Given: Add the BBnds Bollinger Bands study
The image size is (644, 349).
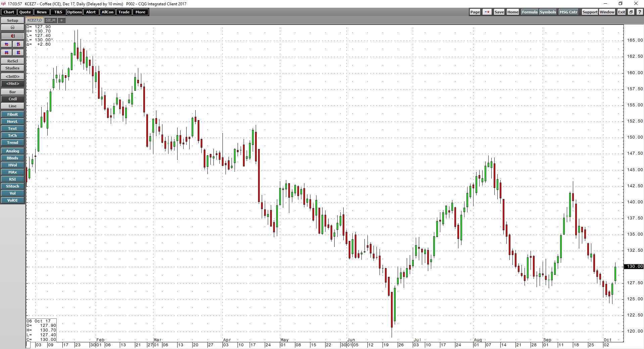Looking at the screenshot, I should pos(12,158).
